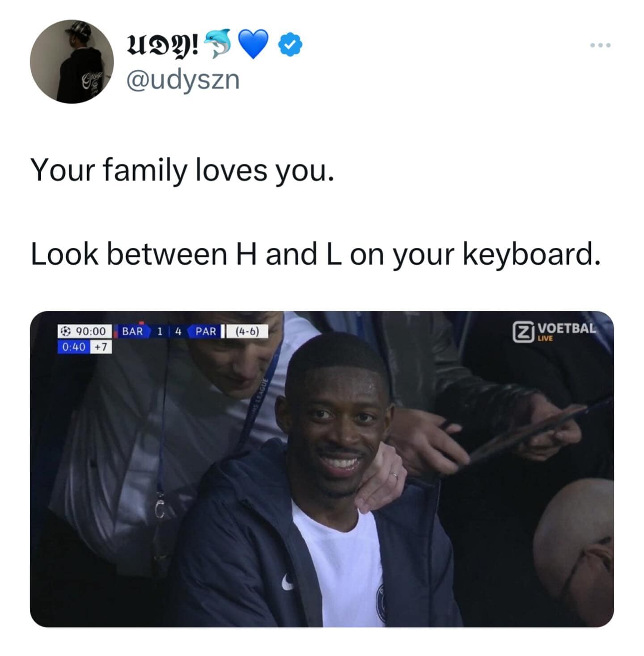Select the "Your family loves you." text
Screen dimensions: 644x656
pyautogui.click(x=182, y=171)
